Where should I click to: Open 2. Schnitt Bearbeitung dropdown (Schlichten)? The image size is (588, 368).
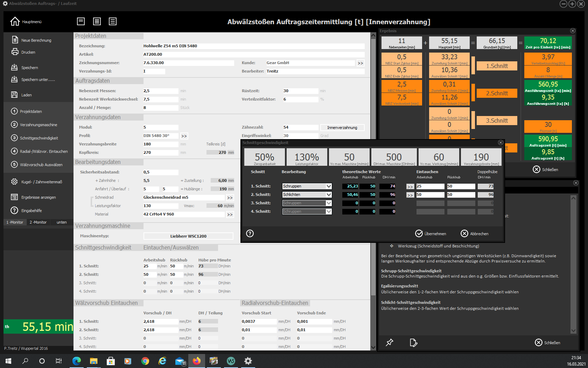point(329,195)
